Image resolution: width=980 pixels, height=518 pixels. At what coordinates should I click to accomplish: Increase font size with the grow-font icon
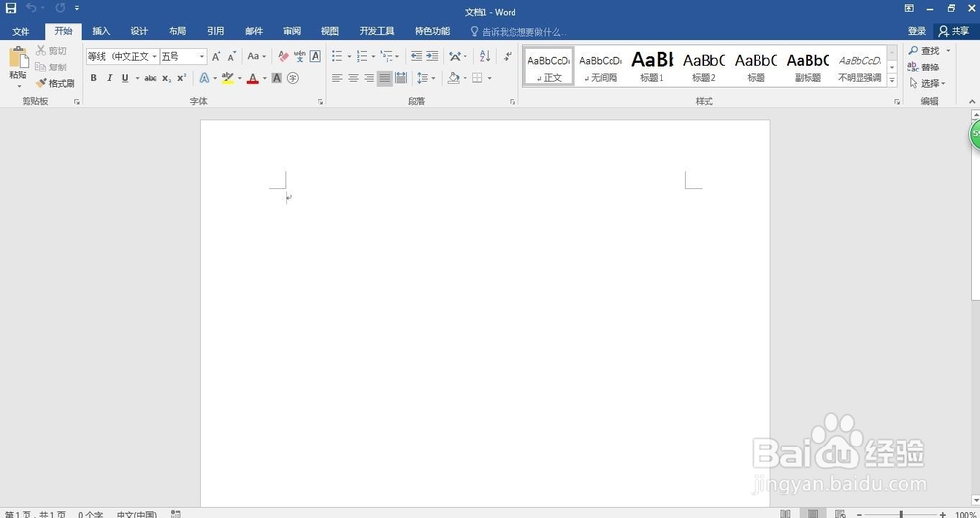click(x=216, y=56)
